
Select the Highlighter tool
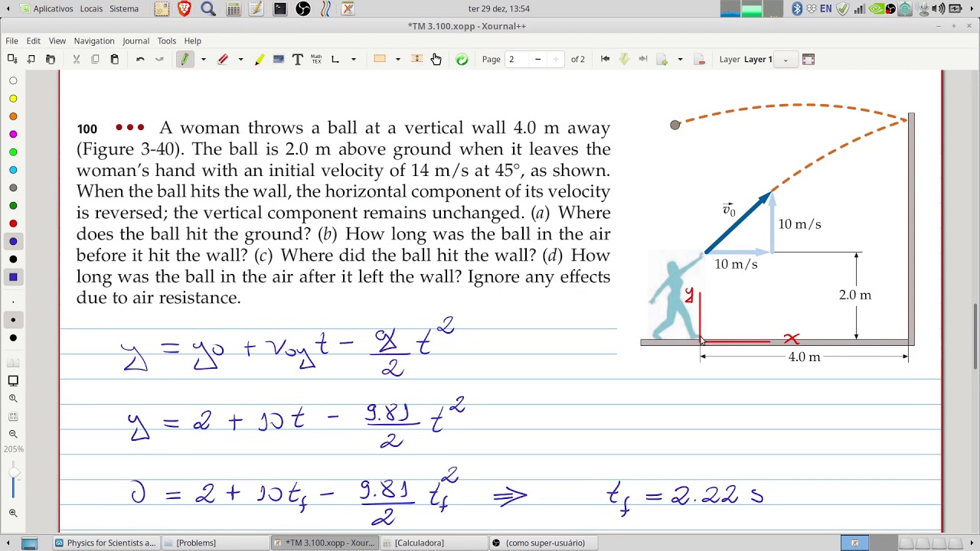point(260,59)
